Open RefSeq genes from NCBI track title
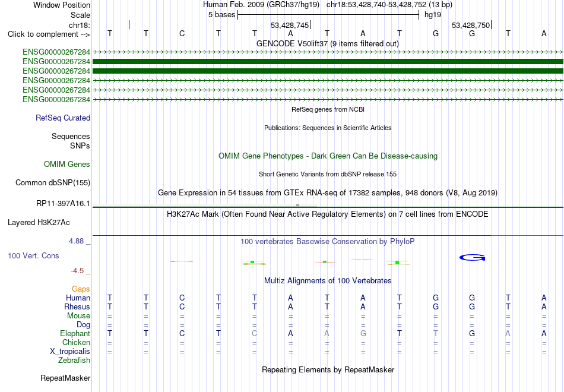The image size is (564, 392). [x=328, y=109]
